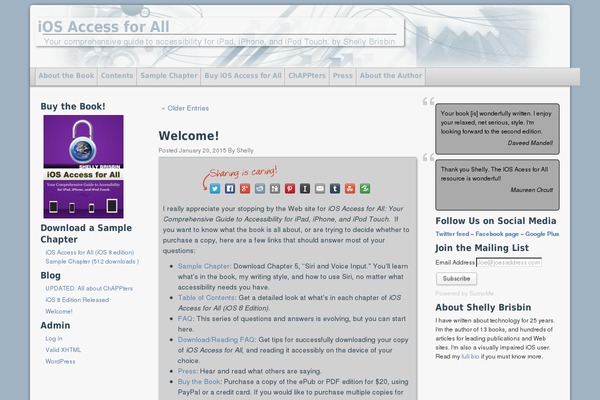The image size is (600, 400).
Task: Share the post on Twitter
Action: 215,188
